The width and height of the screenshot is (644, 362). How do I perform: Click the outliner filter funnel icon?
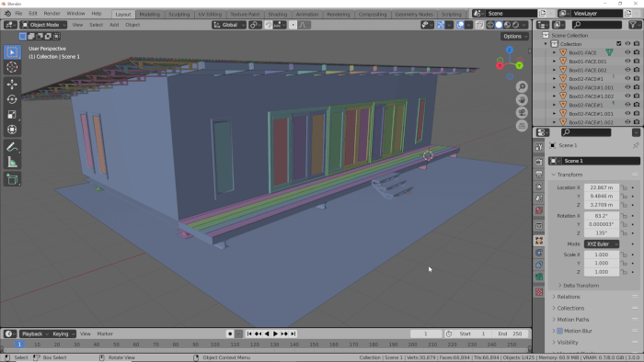[x=633, y=25]
